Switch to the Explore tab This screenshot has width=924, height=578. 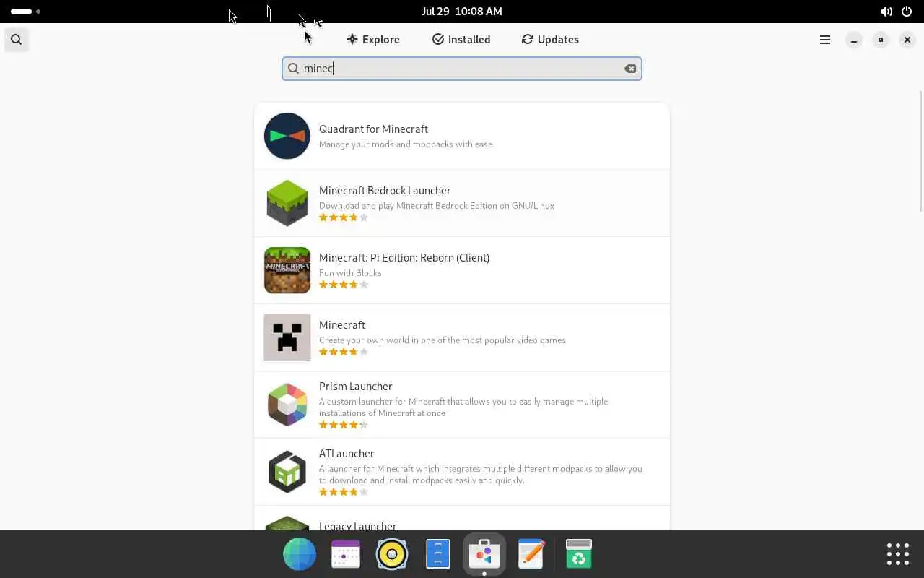[x=372, y=40]
